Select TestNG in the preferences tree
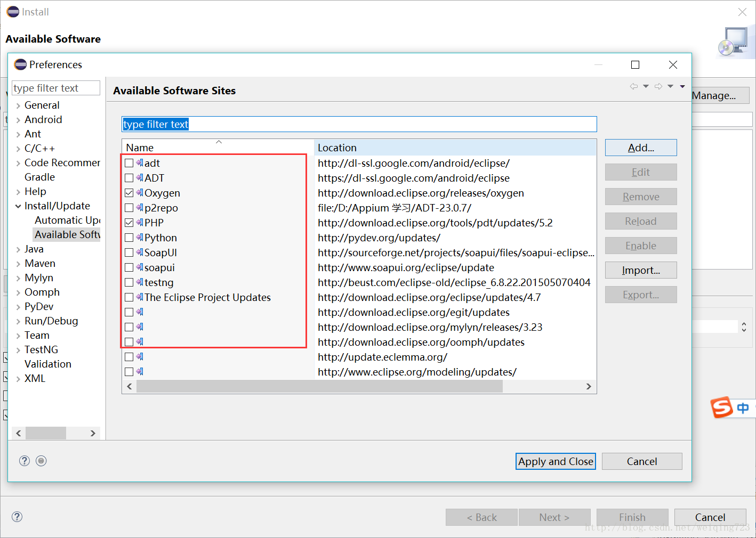The image size is (756, 538). pos(41,349)
